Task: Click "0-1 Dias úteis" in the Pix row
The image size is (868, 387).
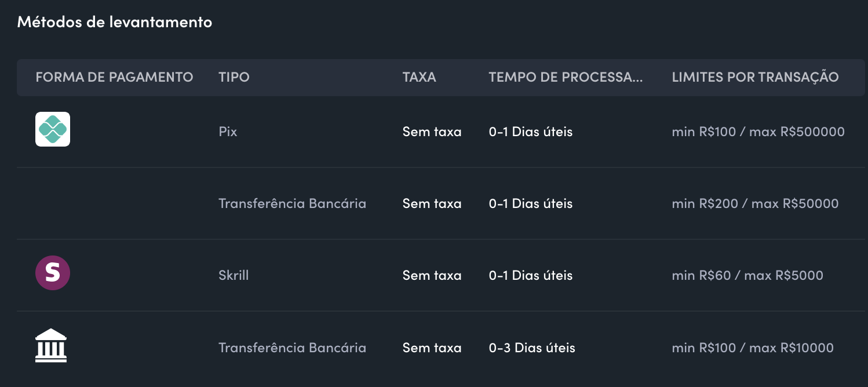Action: [530, 132]
